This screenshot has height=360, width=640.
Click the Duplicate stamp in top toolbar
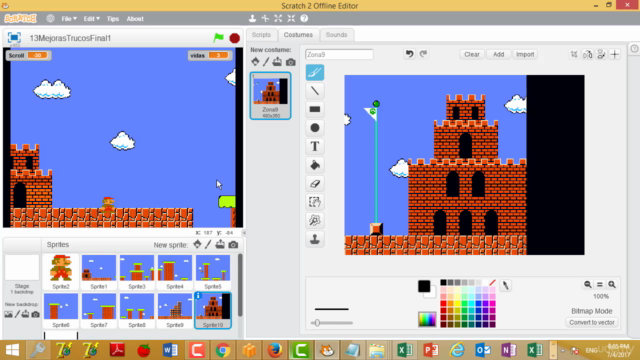253,18
